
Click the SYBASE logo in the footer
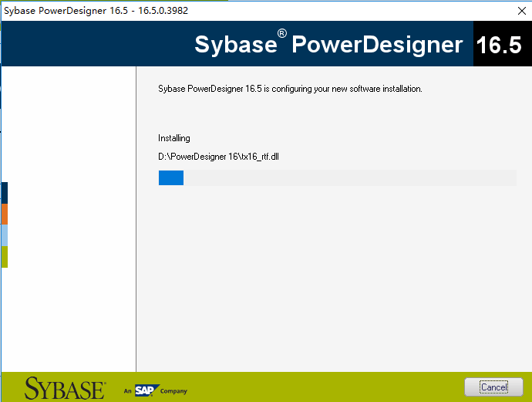coord(65,388)
